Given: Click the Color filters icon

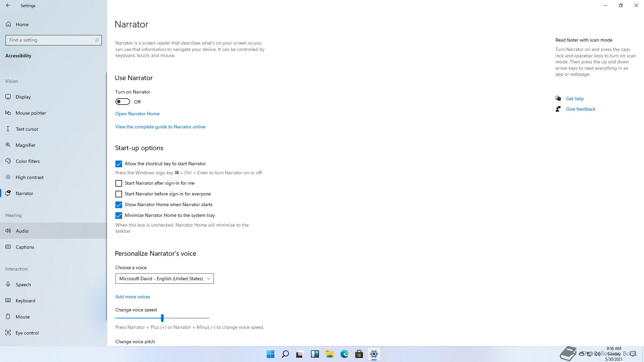Looking at the screenshot, I should [8, 161].
